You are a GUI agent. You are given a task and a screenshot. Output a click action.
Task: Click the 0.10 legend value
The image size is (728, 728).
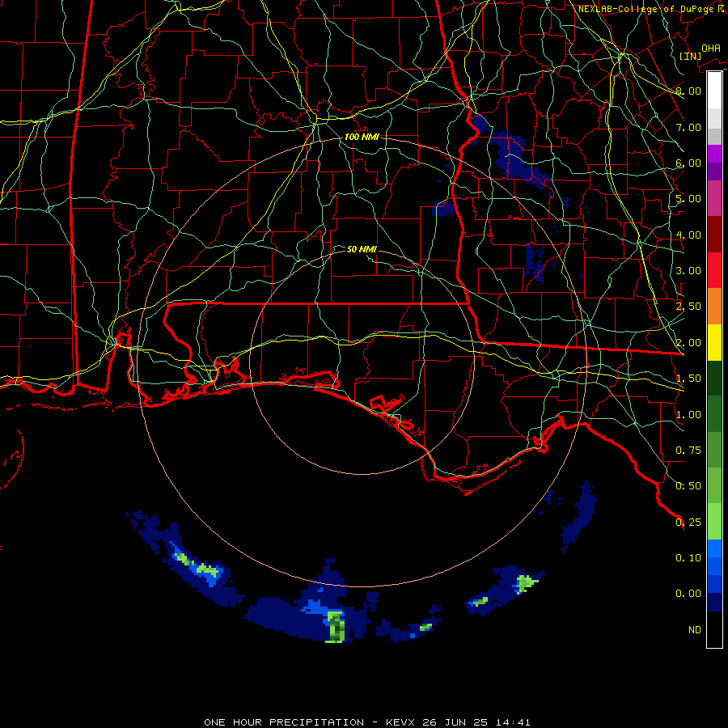(688, 558)
